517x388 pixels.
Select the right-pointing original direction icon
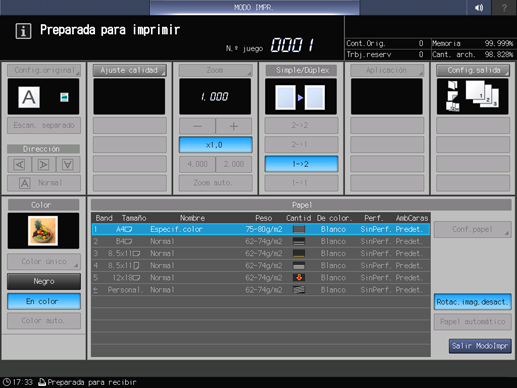click(x=43, y=164)
